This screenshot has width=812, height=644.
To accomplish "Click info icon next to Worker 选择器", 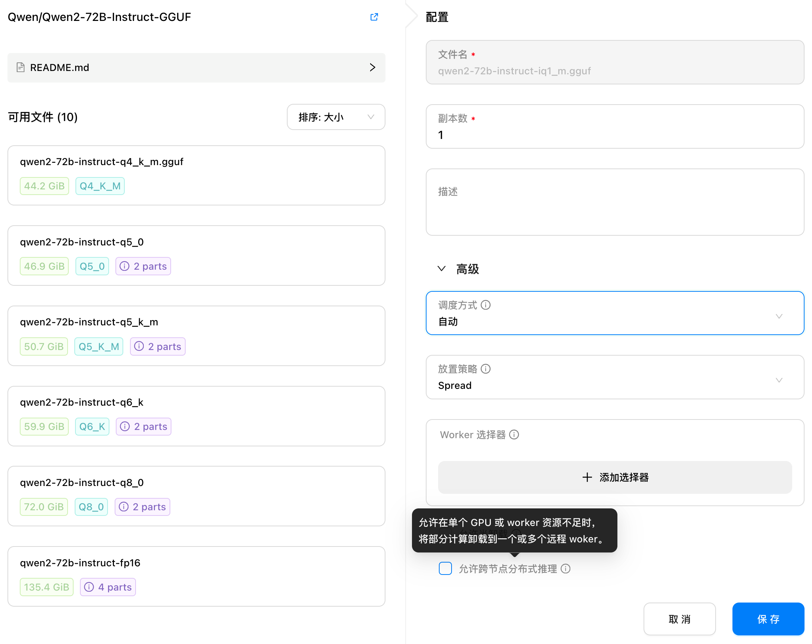I will pos(514,435).
